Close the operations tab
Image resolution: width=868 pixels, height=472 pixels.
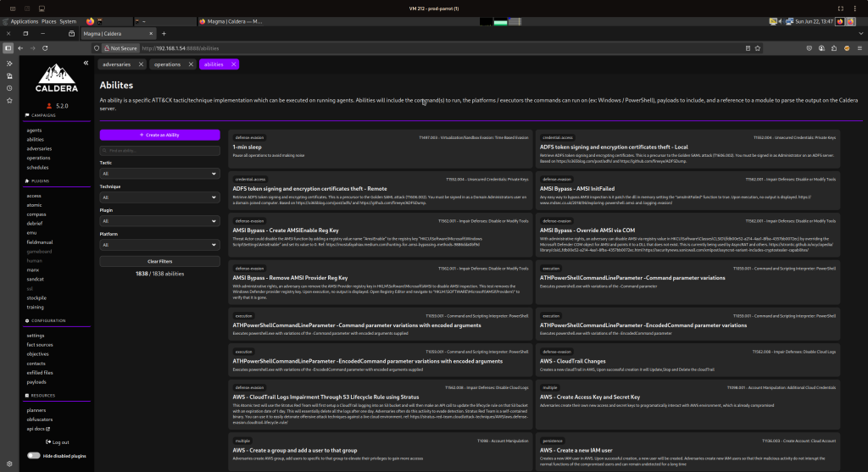click(x=191, y=64)
